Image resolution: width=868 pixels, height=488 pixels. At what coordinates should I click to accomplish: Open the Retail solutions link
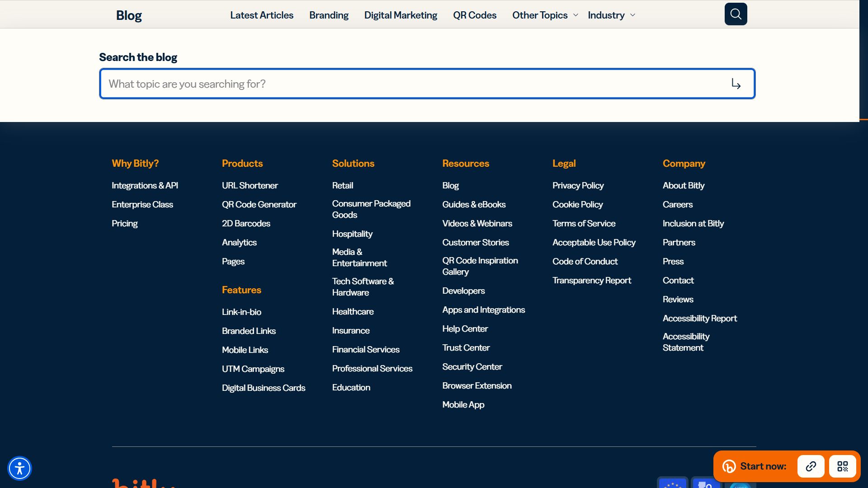343,185
